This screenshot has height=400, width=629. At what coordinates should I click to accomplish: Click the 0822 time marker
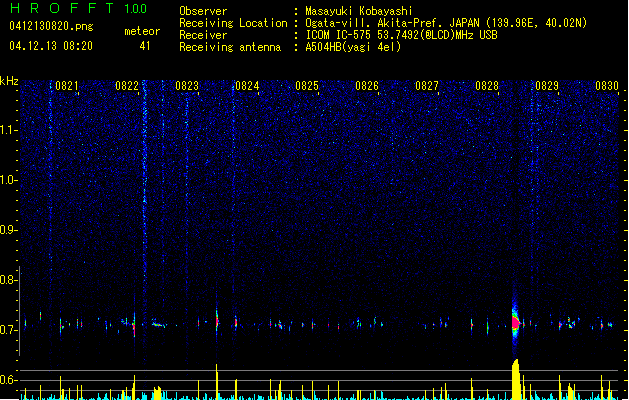(127, 86)
